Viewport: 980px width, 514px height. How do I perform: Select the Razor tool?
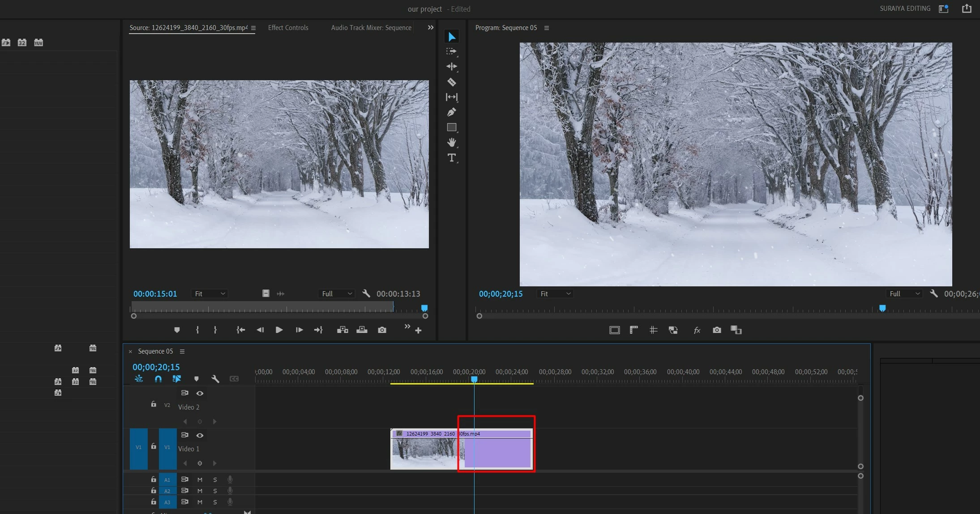pos(451,82)
